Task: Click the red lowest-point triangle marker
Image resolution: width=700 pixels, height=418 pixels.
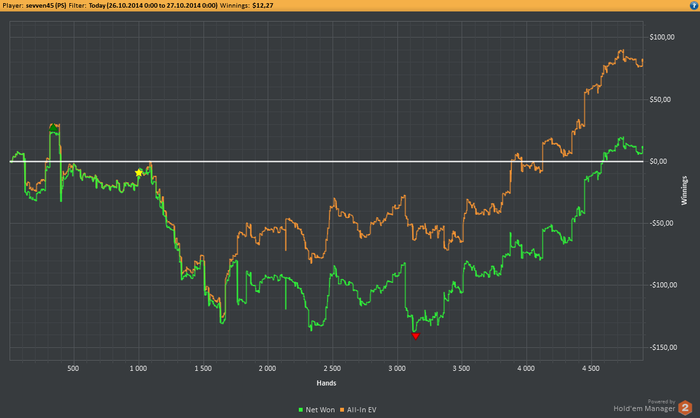Action: click(416, 336)
